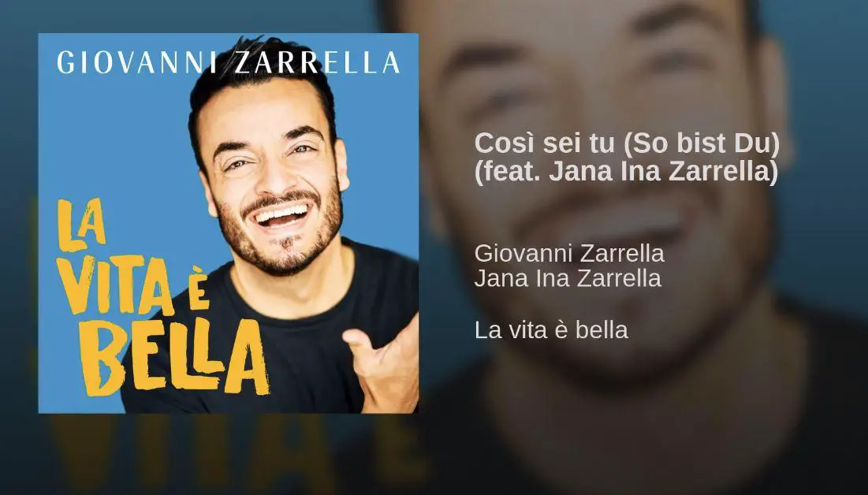Click the yellow È letter on cover
The image size is (868, 495).
click(x=198, y=290)
